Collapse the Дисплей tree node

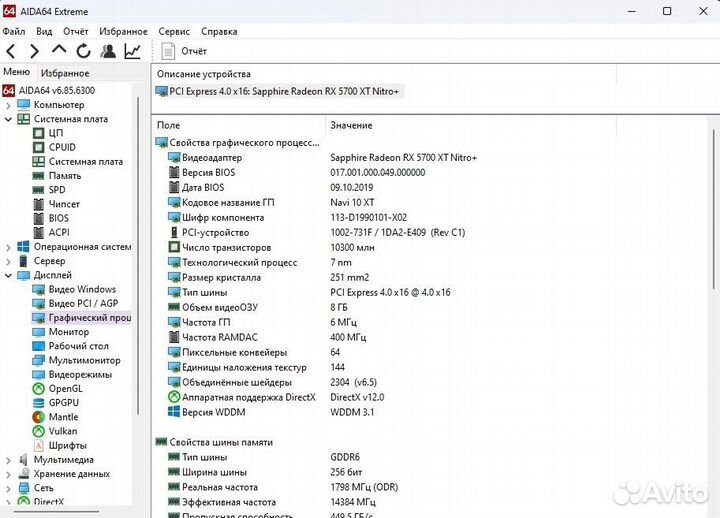pyautogui.click(x=8, y=276)
